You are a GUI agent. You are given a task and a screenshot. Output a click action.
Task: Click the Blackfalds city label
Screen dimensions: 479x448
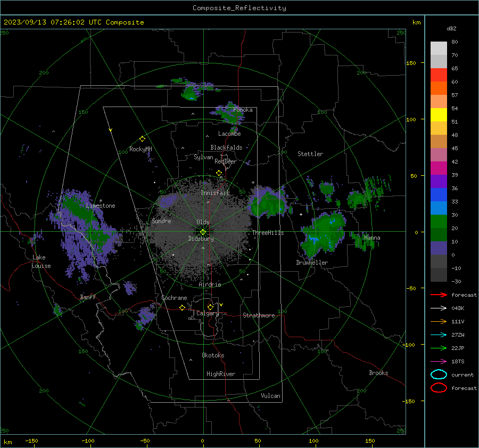[x=226, y=148]
